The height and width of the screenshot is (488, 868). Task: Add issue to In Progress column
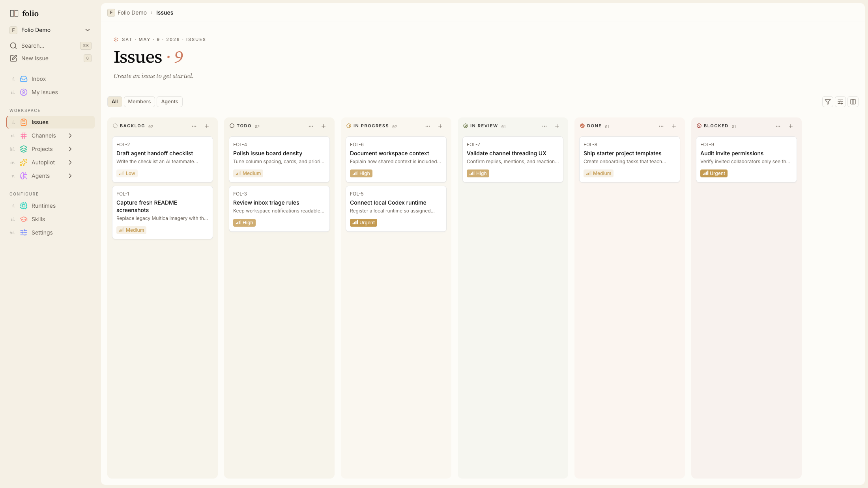click(440, 126)
